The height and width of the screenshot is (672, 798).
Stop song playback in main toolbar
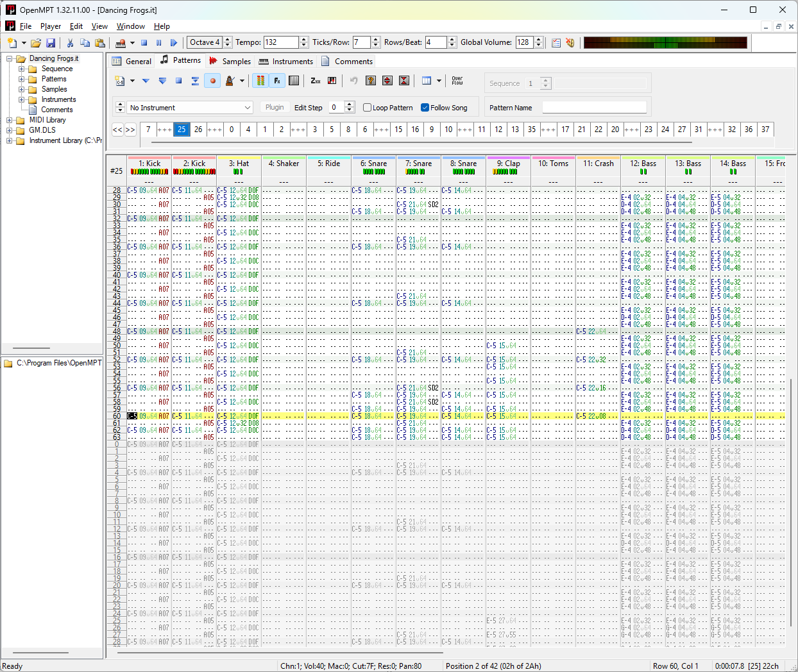pos(144,43)
